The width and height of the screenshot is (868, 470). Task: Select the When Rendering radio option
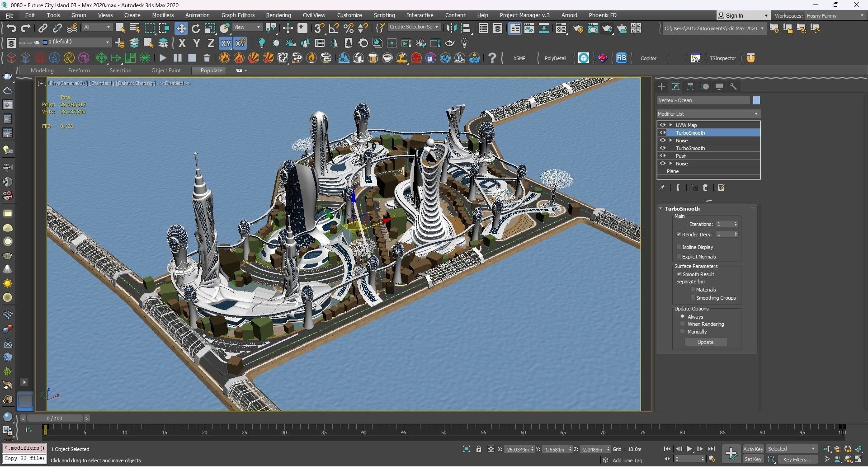(683, 324)
